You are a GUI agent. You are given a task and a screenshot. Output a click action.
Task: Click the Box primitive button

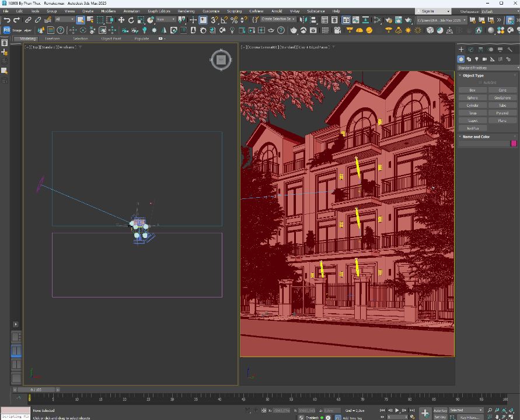pyautogui.click(x=472, y=90)
